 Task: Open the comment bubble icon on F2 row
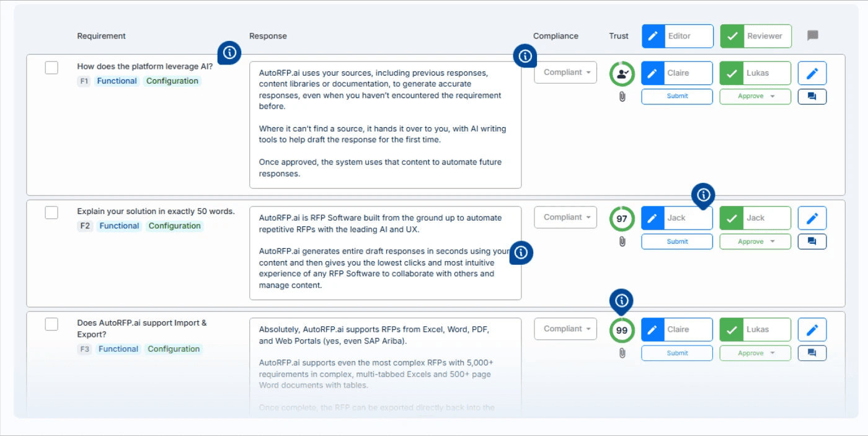point(812,241)
